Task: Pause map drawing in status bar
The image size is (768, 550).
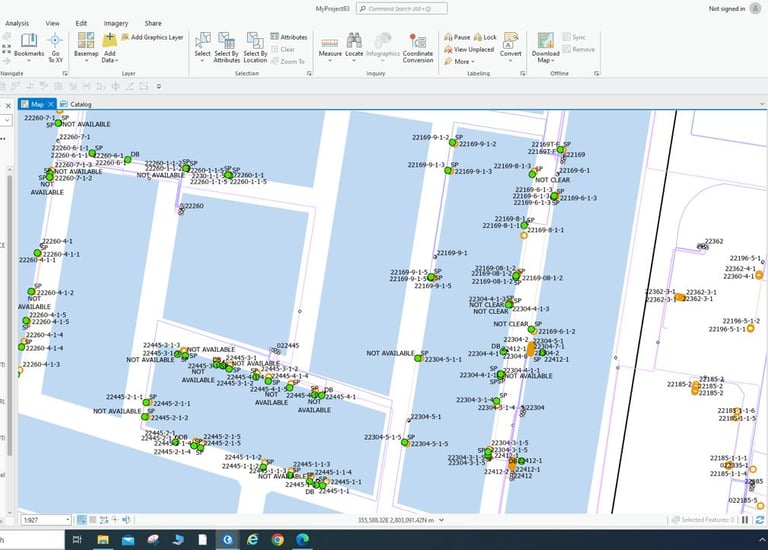Action: (745, 520)
